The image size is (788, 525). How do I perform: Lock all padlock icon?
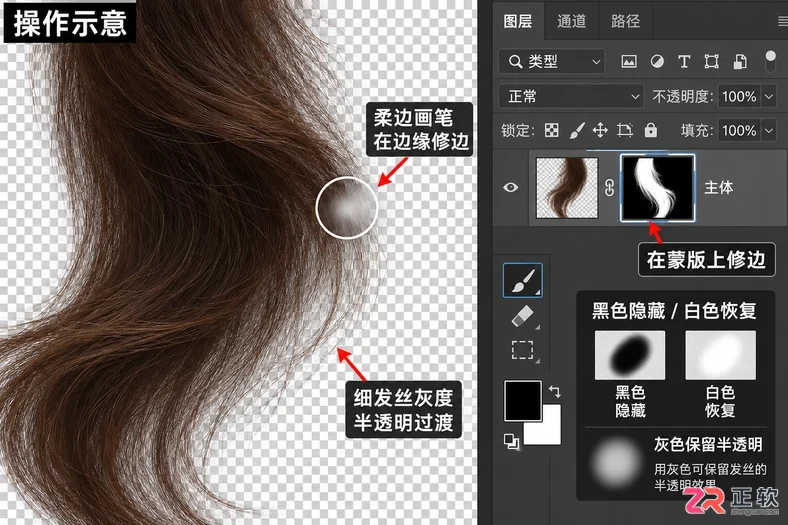651,130
